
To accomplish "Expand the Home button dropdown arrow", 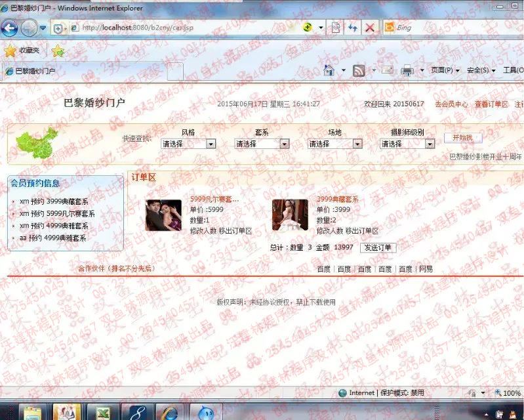I will tap(344, 70).
